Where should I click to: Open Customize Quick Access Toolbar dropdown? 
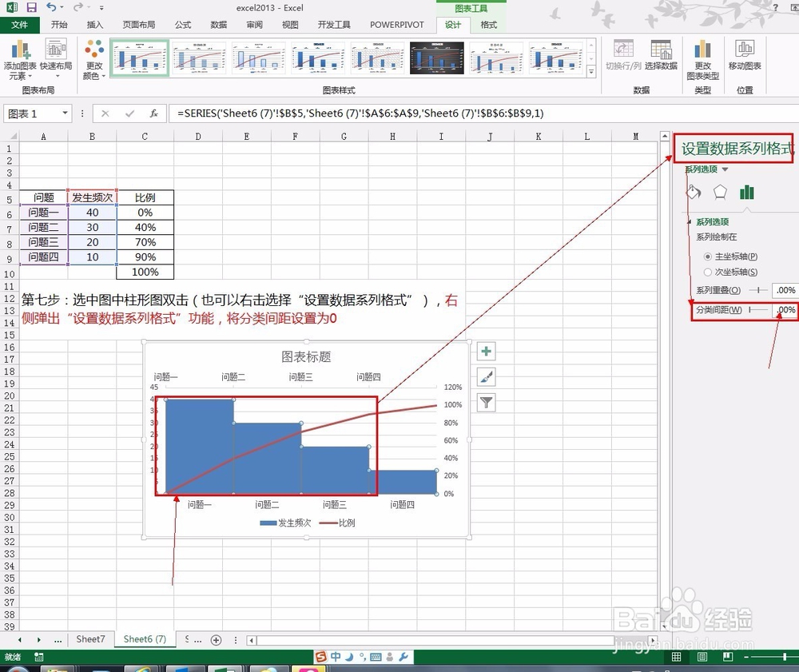click(x=101, y=8)
